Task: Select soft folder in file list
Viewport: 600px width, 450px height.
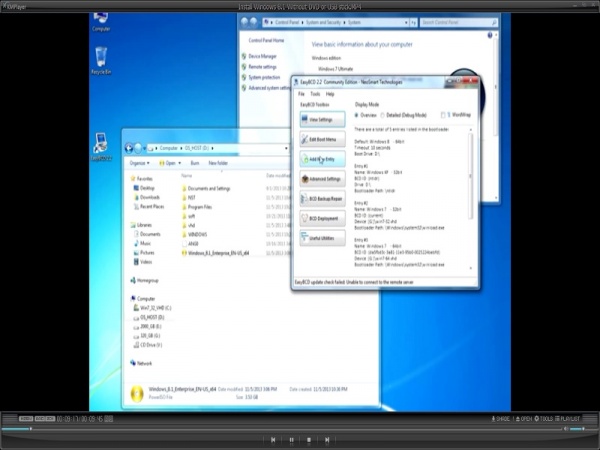Action: click(x=188, y=216)
